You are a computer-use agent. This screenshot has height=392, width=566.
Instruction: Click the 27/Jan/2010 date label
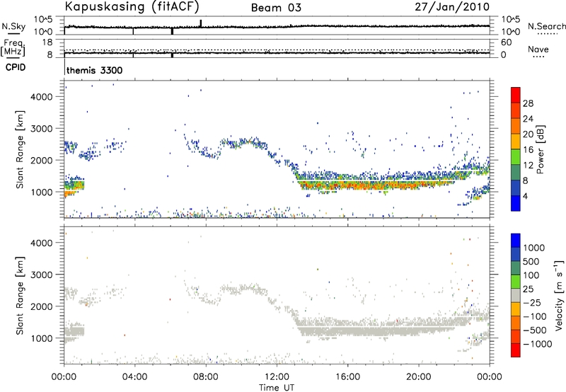click(x=452, y=7)
